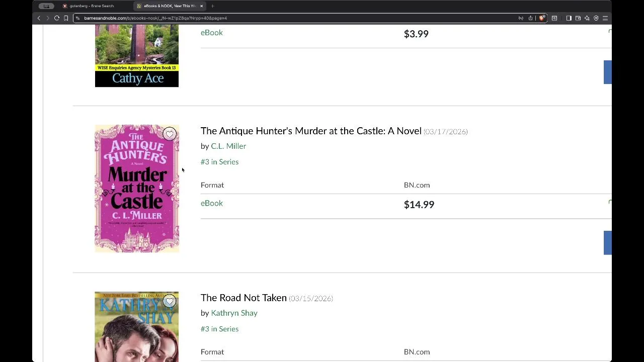Image resolution: width=644 pixels, height=362 pixels.
Task: Open the Brave Shields icon
Action: point(541,18)
